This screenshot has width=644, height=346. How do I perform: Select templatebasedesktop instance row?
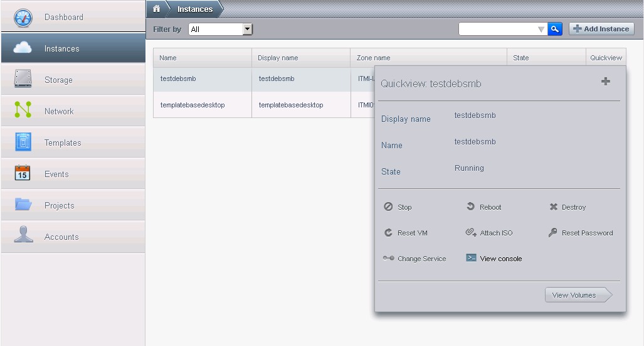click(x=192, y=105)
